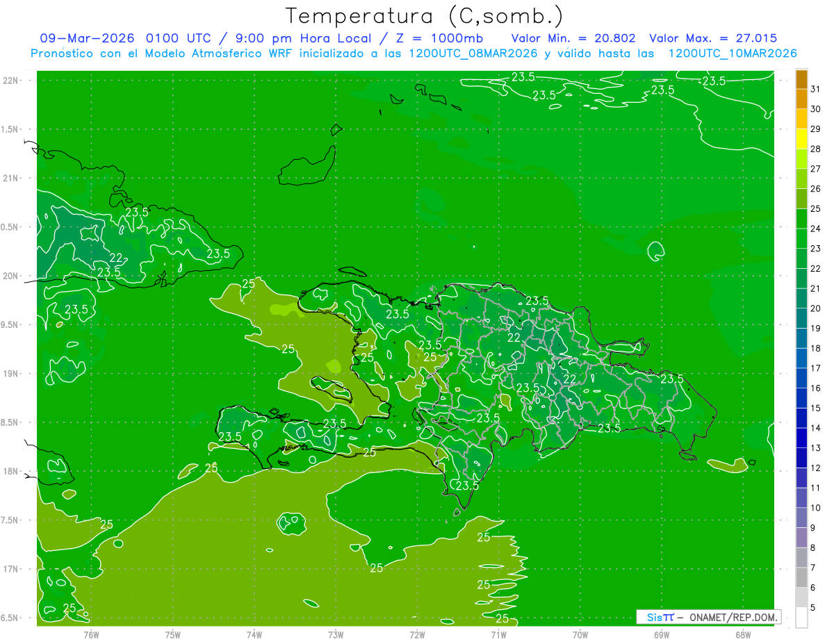The height and width of the screenshot is (644, 834).
Task: Click the 'Valor Min. = 20.802' text
Action: (x=573, y=38)
